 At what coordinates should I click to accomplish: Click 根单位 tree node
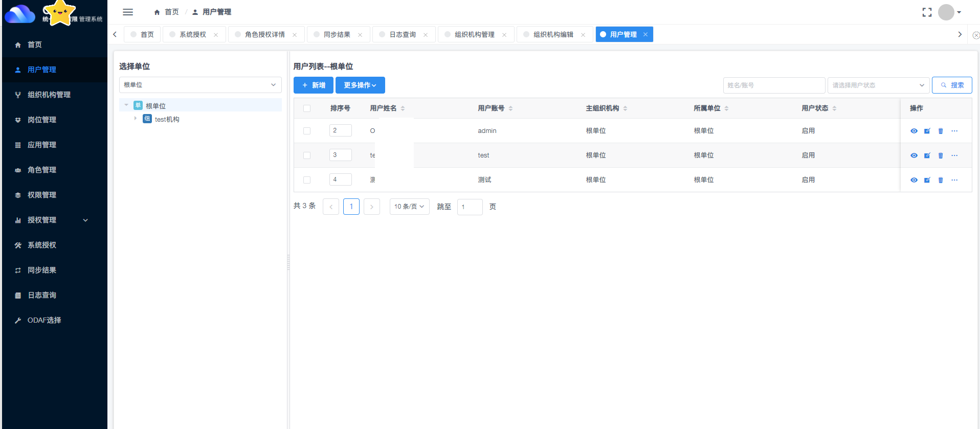tap(155, 106)
